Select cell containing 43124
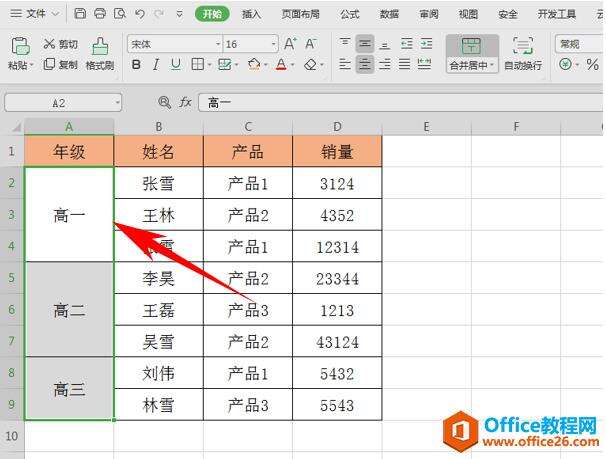 click(337, 342)
